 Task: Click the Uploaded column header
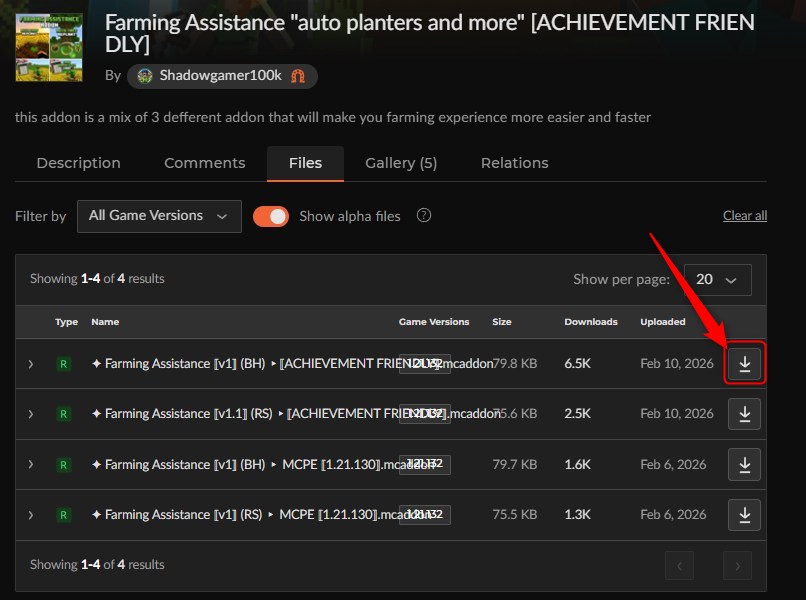pyautogui.click(x=663, y=322)
